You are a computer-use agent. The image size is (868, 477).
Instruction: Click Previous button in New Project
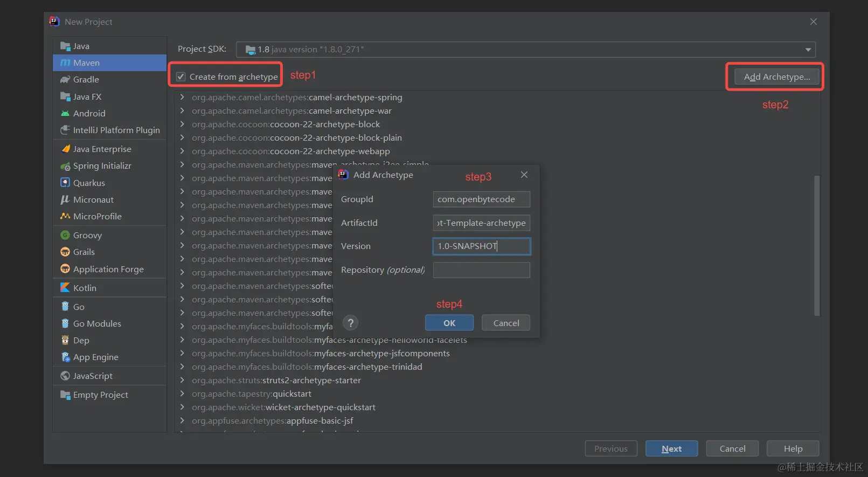click(x=611, y=448)
